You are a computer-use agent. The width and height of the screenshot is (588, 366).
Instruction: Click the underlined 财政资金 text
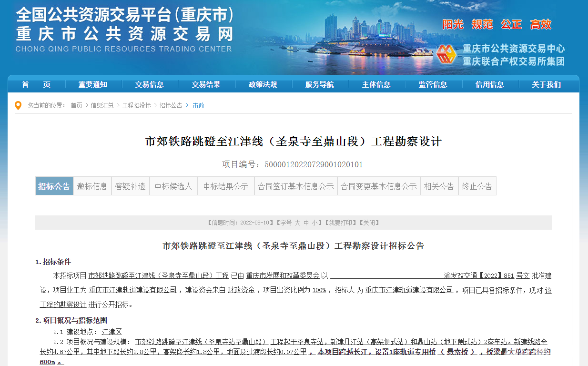point(241,290)
